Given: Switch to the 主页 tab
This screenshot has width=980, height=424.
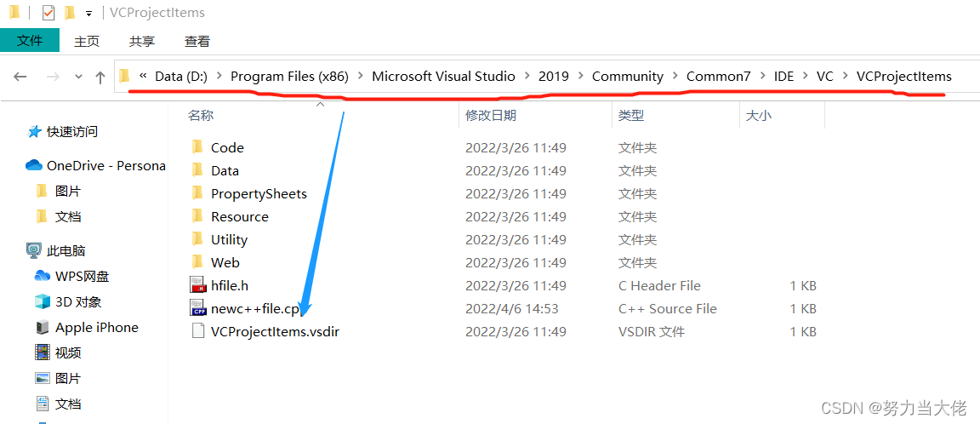Looking at the screenshot, I should pos(86,41).
